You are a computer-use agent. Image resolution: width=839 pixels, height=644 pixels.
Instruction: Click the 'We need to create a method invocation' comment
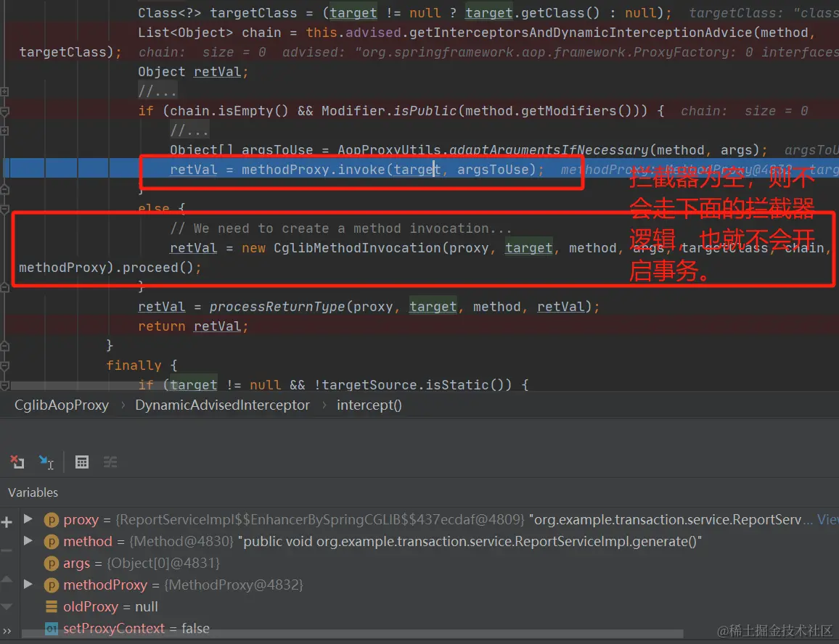pos(341,228)
